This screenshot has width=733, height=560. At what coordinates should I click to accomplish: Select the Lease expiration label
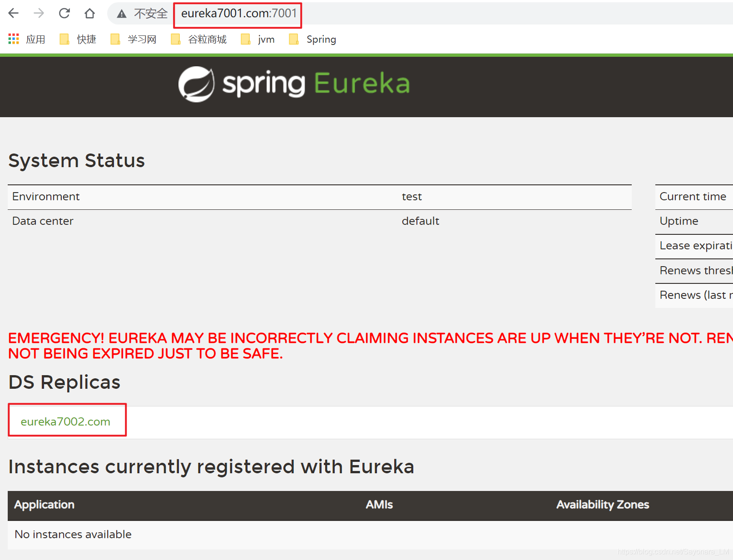click(696, 246)
